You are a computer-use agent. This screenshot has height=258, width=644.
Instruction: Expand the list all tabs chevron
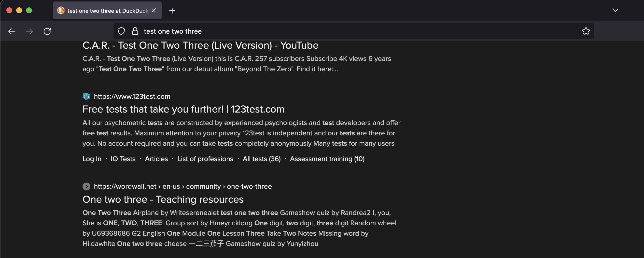coord(615,10)
